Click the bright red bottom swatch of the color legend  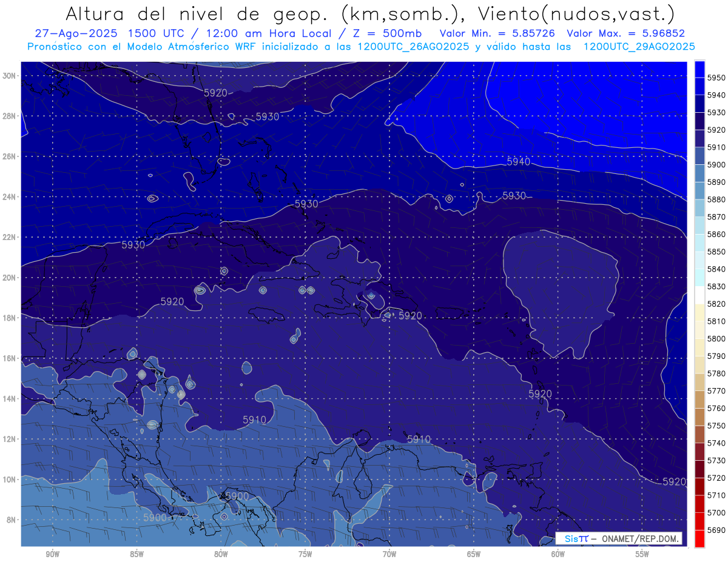699,538
